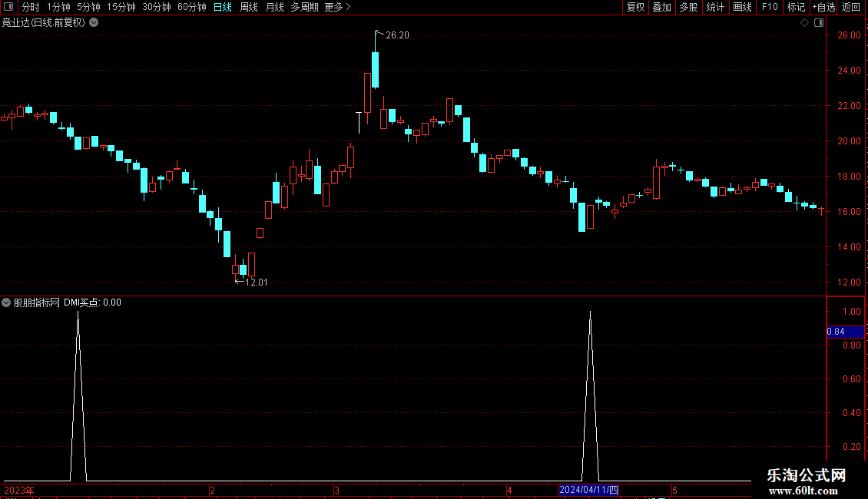Click the 0.84 indicator value box

point(845,332)
